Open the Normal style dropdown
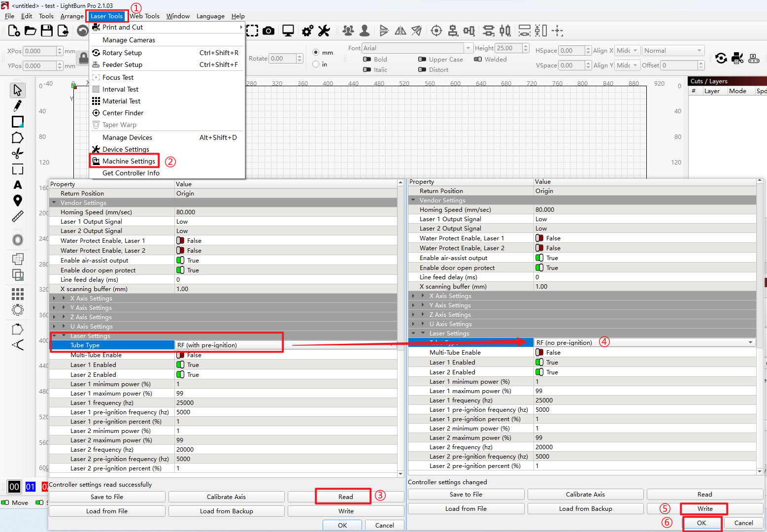Image resolution: width=767 pixels, height=532 pixels. click(673, 50)
